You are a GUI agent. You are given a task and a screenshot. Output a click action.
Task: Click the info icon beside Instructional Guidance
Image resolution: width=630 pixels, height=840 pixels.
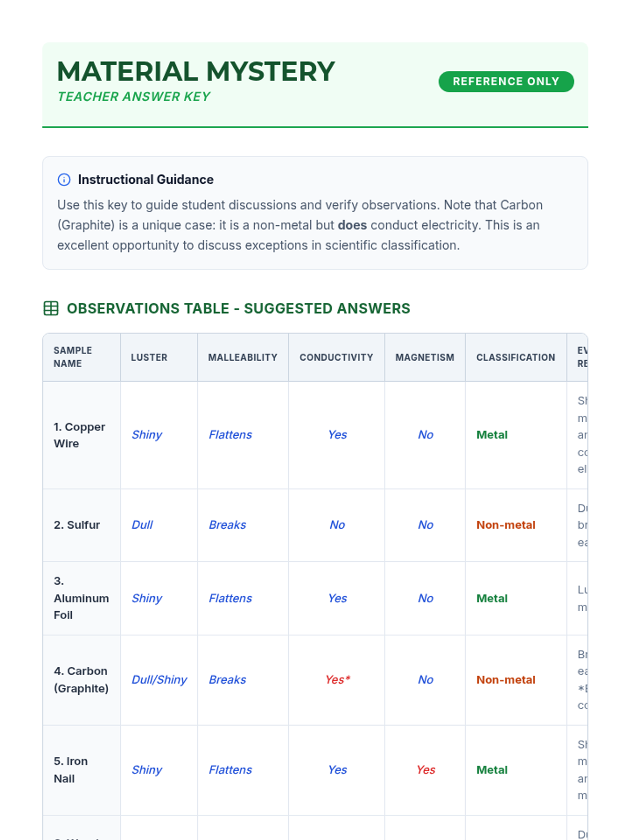coord(64,180)
